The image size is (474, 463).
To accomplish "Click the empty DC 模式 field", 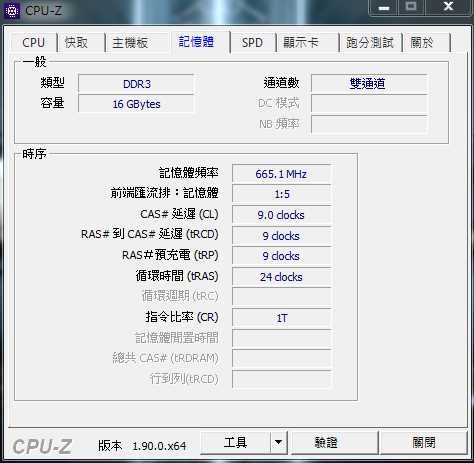I will (x=369, y=104).
